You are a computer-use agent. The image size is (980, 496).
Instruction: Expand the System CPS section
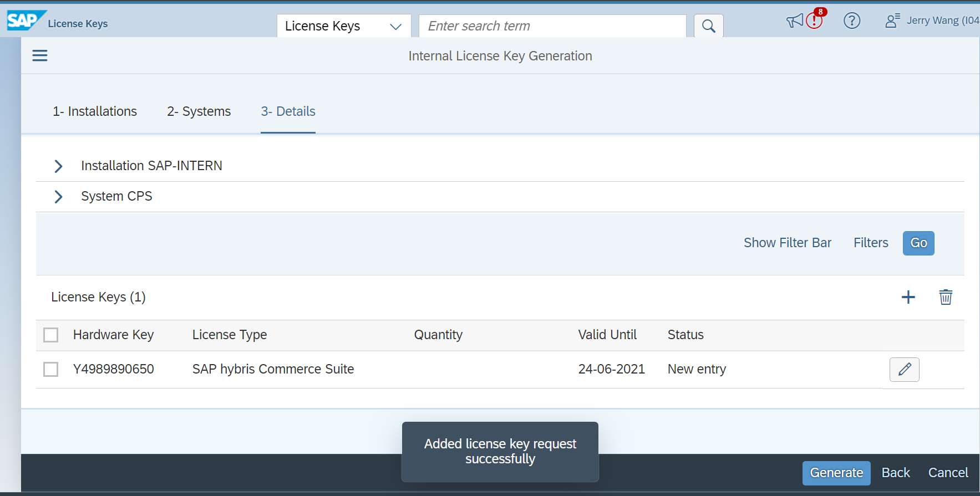click(58, 196)
